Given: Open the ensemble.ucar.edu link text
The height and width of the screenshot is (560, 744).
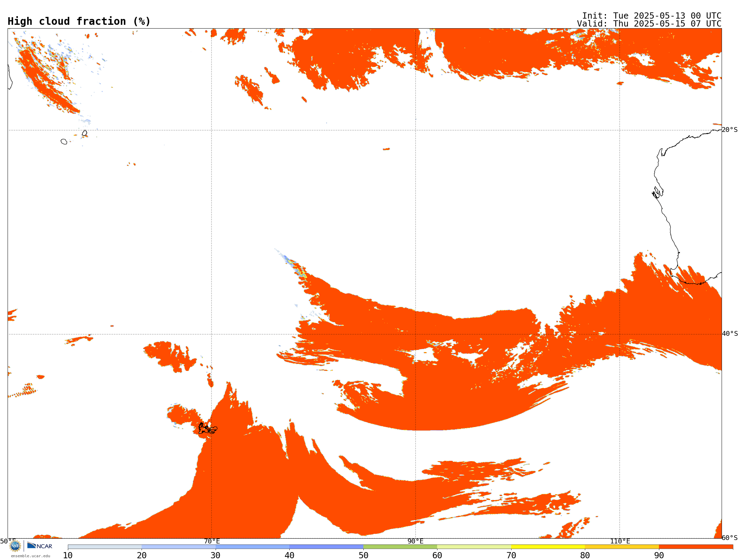Looking at the screenshot, I should 31,556.
